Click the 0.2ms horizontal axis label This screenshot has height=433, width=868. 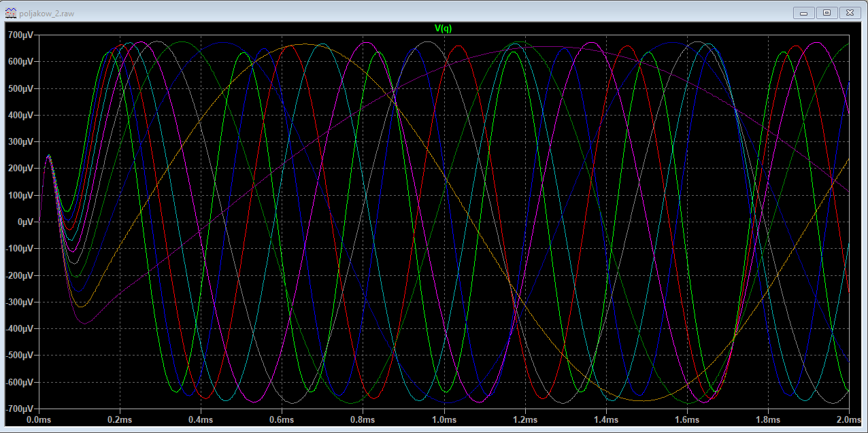pyautogui.click(x=120, y=420)
